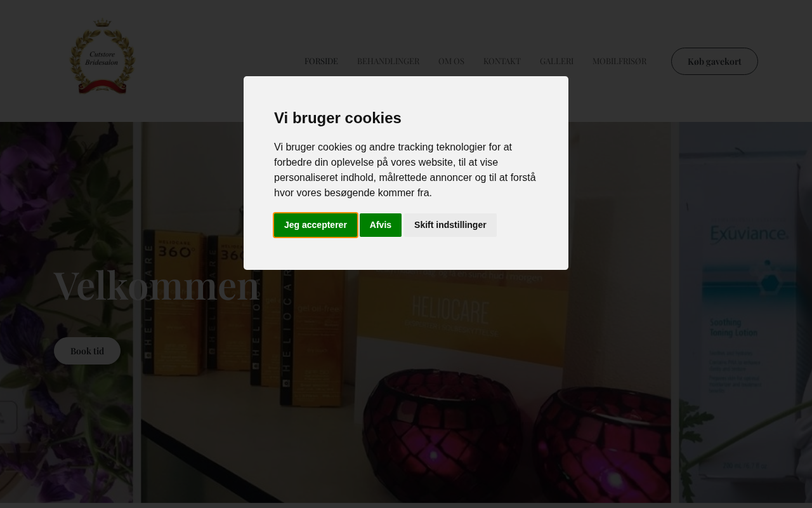This screenshot has height=508, width=812.
Task: Open the Behandlinger menu item
Action: pos(388,61)
